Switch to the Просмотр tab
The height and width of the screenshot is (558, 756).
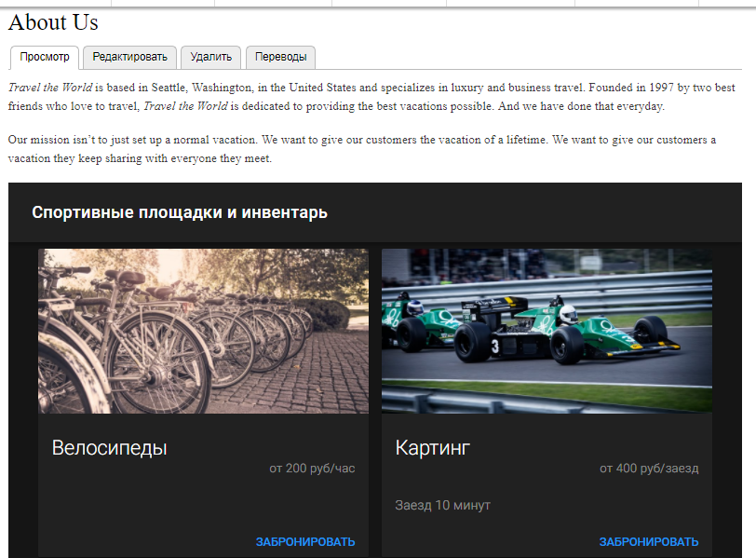[x=44, y=57]
